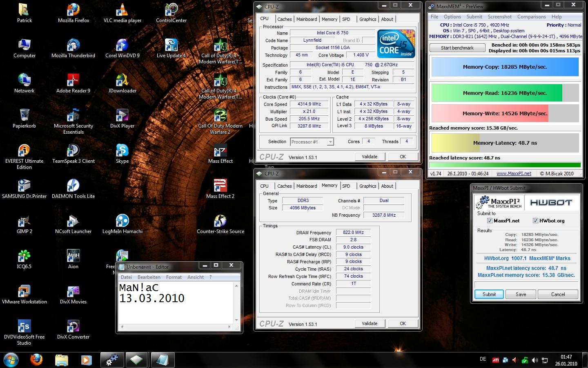Launch DivX Converter desktop shortcut

click(73, 330)
